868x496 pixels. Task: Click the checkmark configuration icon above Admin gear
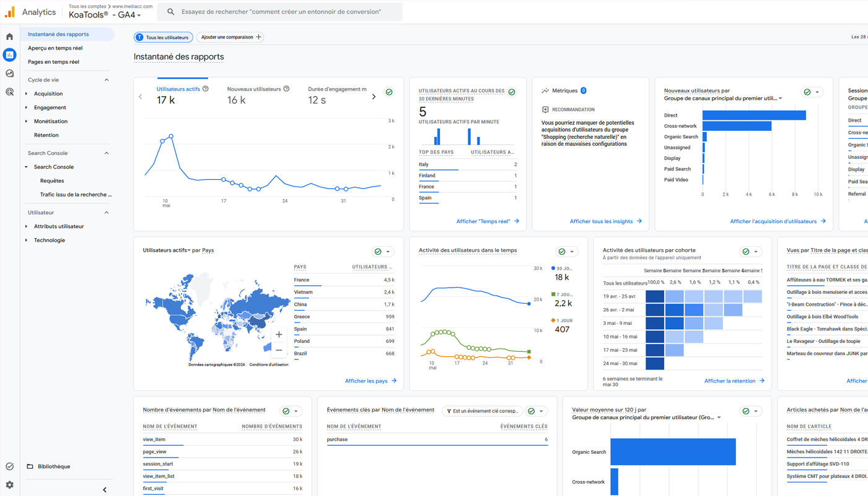9,466
